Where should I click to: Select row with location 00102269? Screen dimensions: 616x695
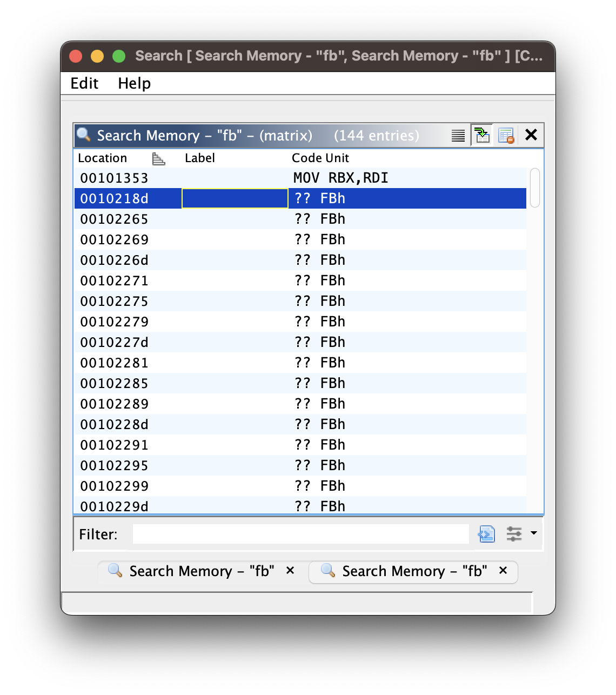[300, 240]
